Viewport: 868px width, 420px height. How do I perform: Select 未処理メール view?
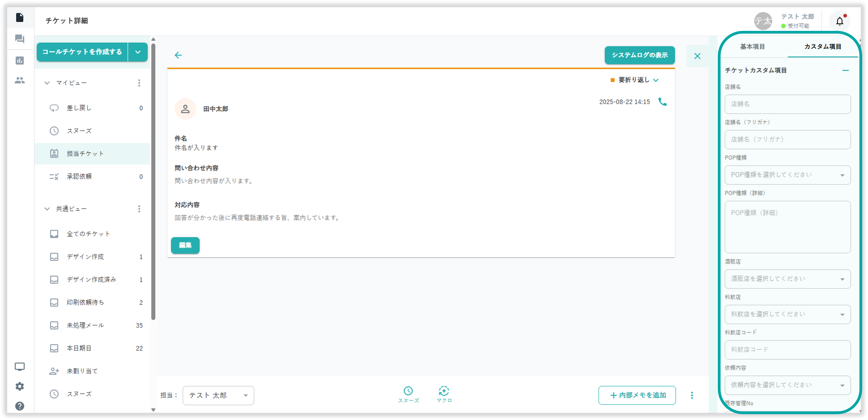click(85, 325)
